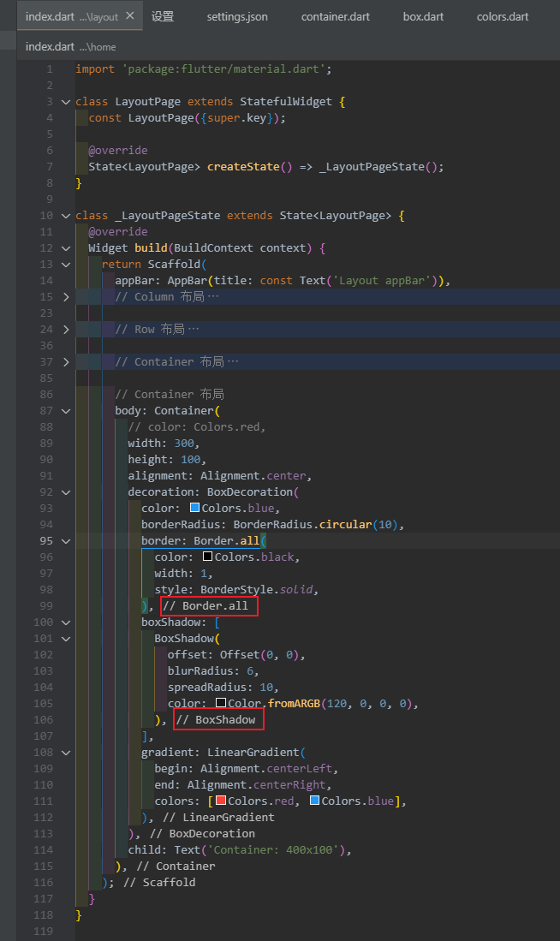Image resolution: width=560 pixels, height=941 pixels.
Task: Collapse the BoxDecoration block at line 92
Action: pyautogui.click(x=66, y=492)
